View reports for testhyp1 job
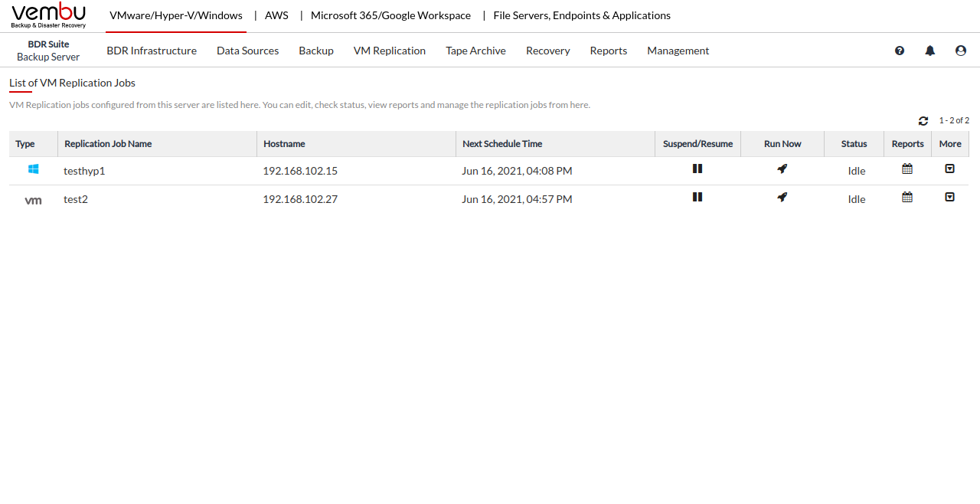980x504 pixels. pyautogui.click(x=907, y=169)
